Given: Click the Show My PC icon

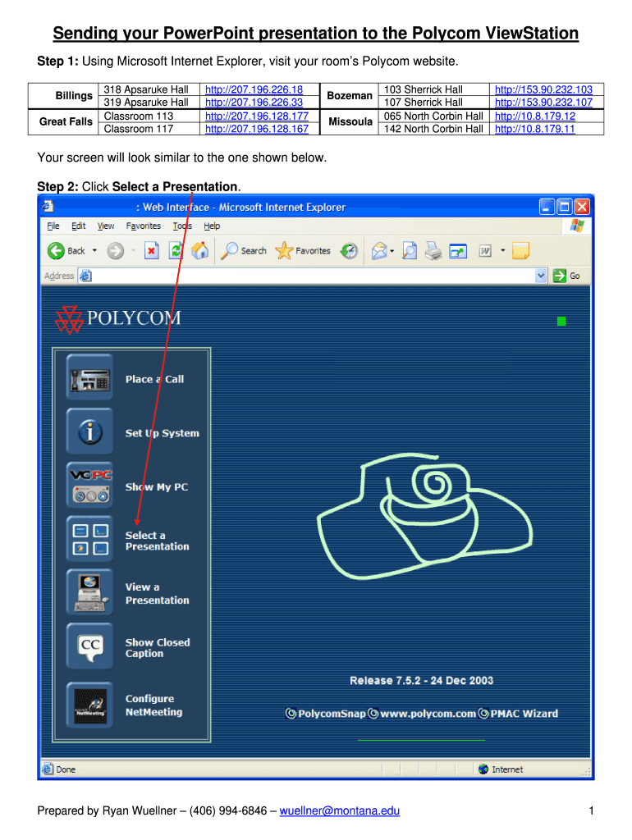Looking at the screenshot, I should (89, 486).
